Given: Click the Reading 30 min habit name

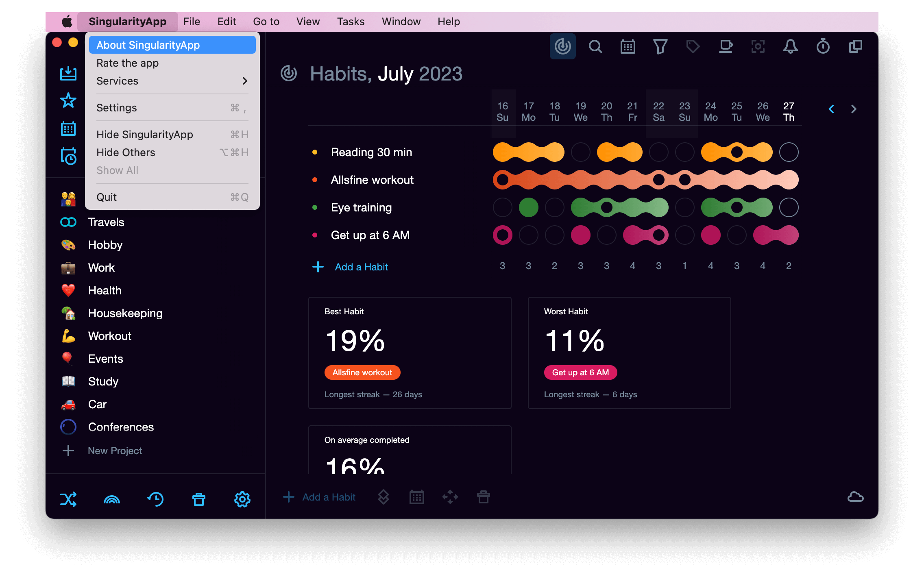Looking at the screenshot, I should (371, 152).
